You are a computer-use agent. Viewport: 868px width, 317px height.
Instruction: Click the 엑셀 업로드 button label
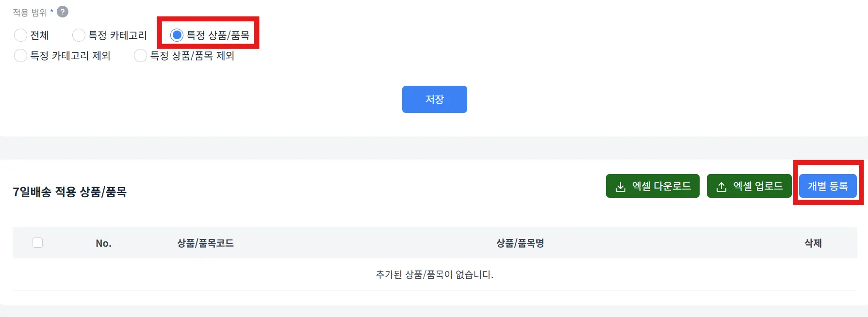point(758,186)
